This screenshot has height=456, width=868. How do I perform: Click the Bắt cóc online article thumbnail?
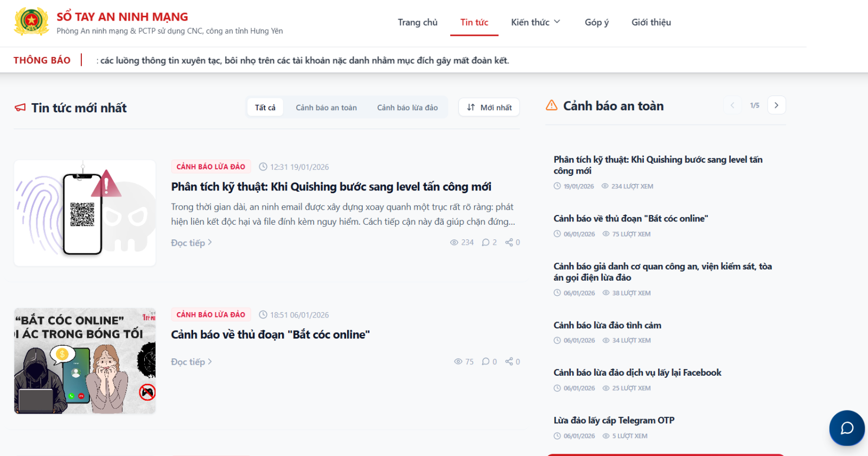(85, 361)
